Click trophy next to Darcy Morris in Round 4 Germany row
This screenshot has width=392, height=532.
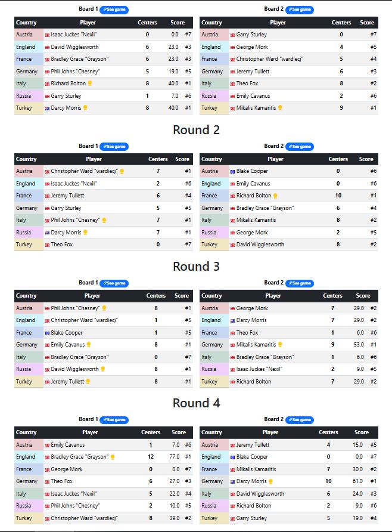pos(270,481)
